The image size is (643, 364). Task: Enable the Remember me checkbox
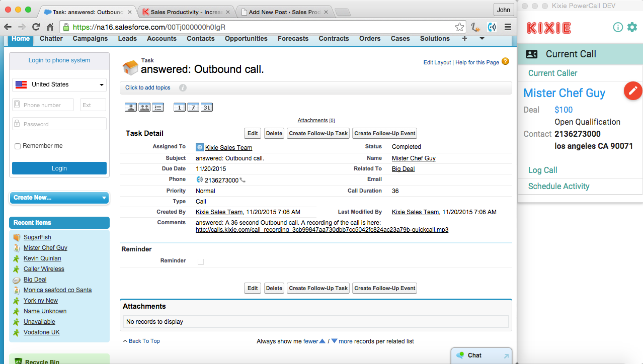18,146
